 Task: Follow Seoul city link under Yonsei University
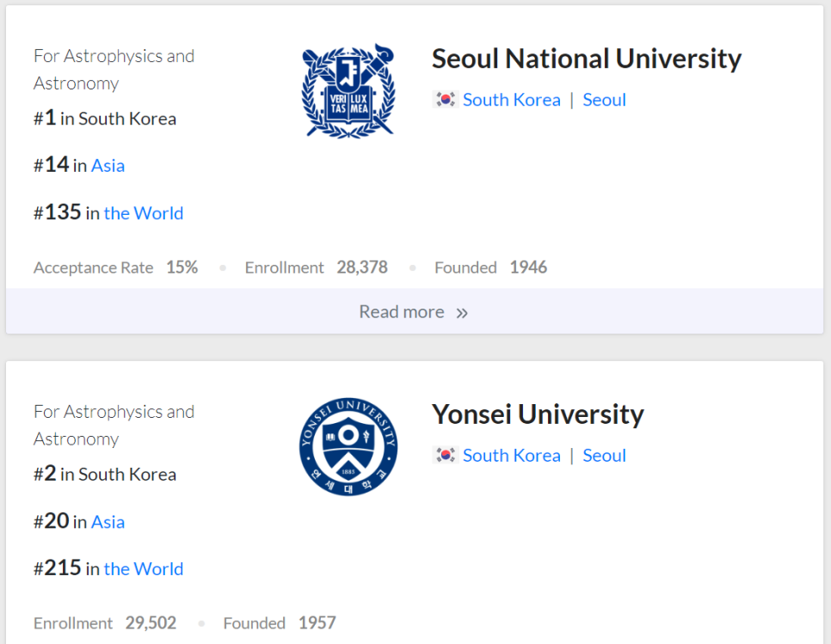coord(604,456)
